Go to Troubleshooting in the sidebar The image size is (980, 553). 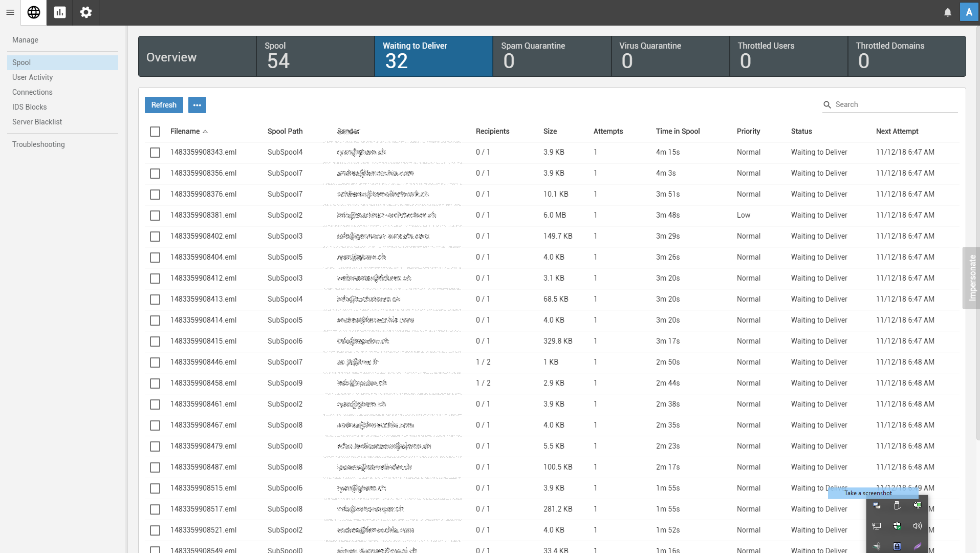click(38, 144)
